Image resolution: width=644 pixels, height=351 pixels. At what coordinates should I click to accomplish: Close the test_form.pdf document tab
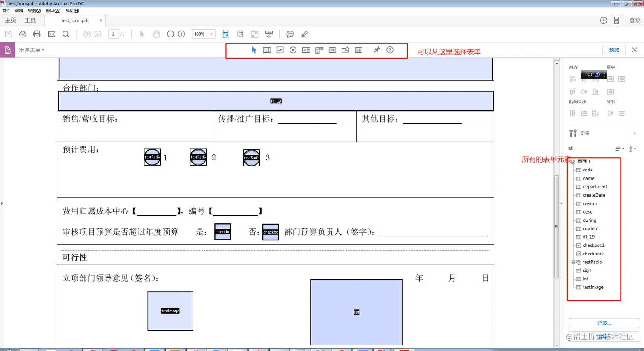pyautogui.click(x=101, y=20)
